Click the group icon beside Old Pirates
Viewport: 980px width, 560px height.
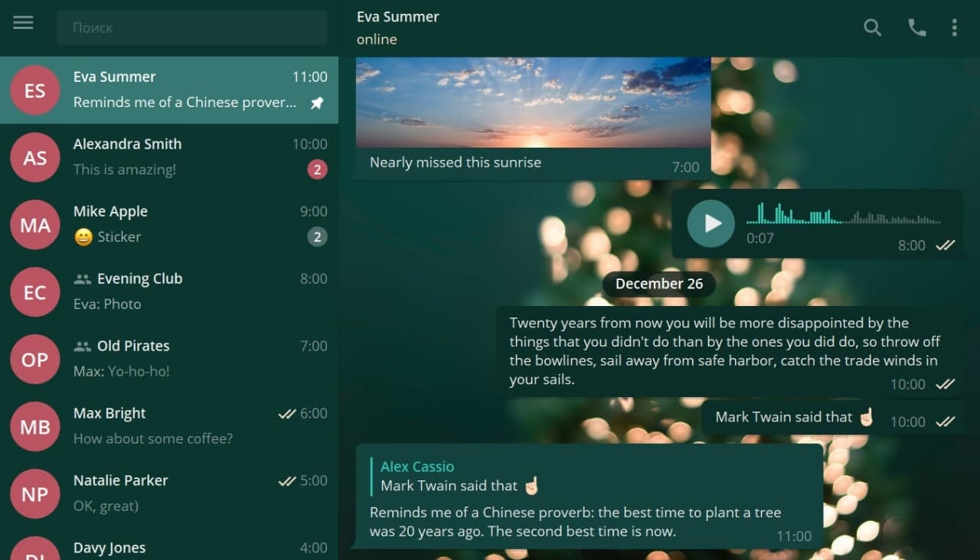pos(82,347)
